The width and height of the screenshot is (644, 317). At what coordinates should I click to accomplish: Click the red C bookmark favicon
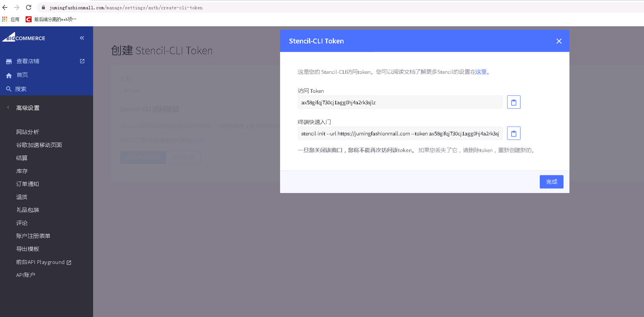29,19
